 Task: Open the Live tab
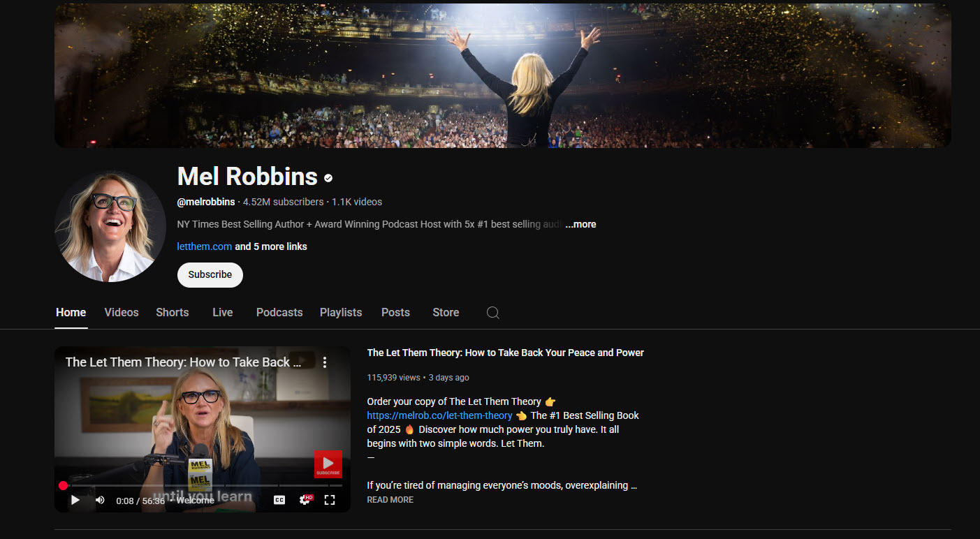223,312
